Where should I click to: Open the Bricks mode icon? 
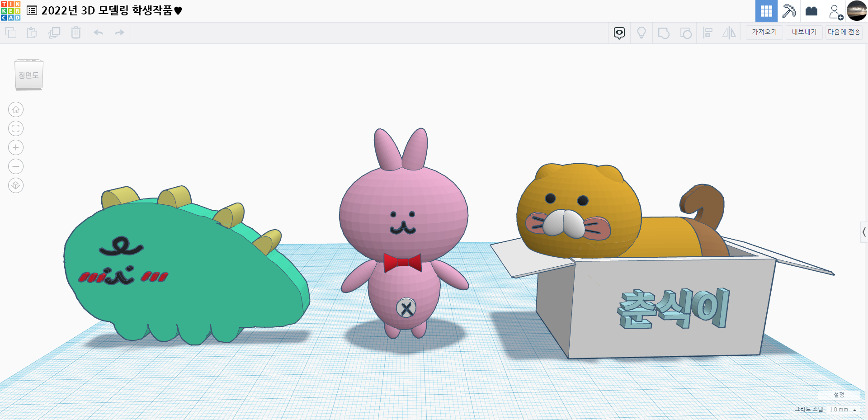point(811,11)
